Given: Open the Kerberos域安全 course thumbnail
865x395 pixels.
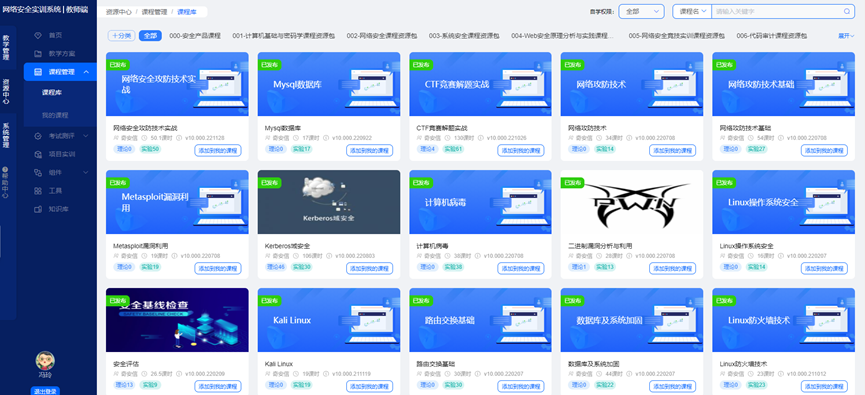Looking at the screenshot, I should (329, 202).
